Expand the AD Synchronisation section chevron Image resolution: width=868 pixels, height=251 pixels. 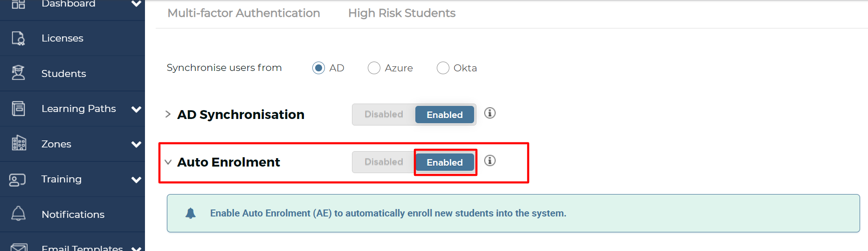pyautogui.click(x=168, y=114)
